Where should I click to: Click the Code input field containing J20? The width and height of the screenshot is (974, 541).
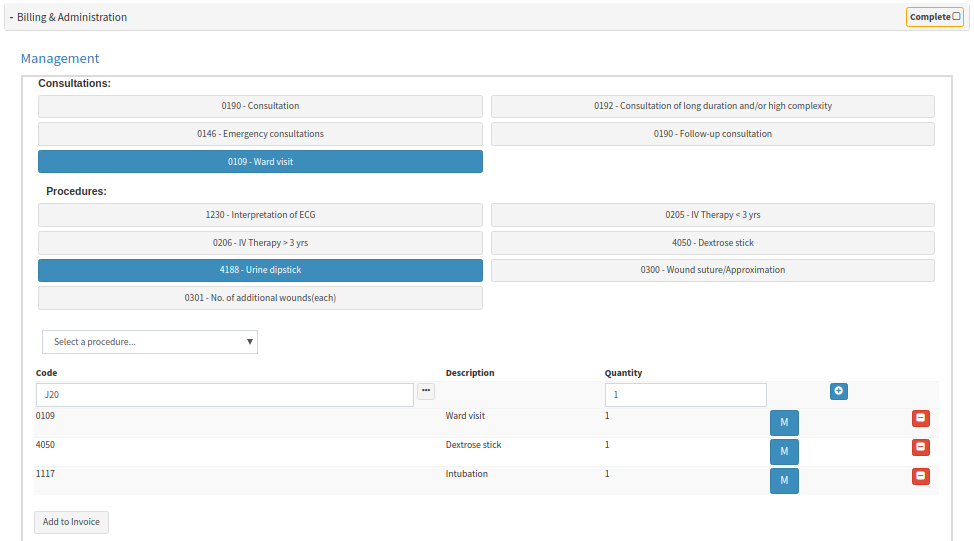pyautogui.click(x=225, y=395)
